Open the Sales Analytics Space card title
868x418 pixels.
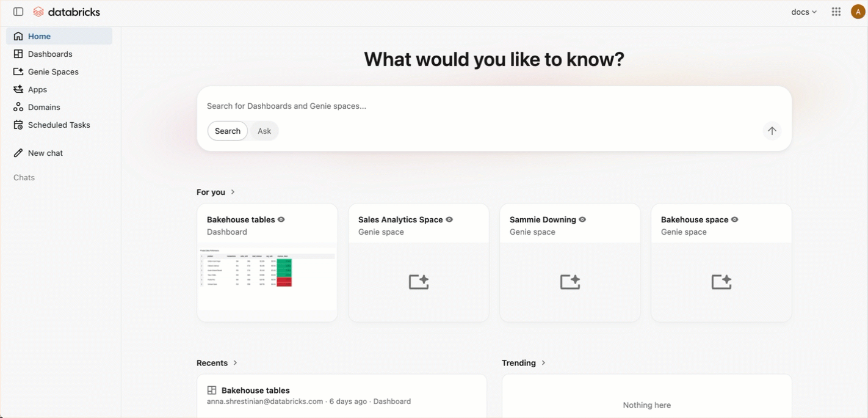[400, 219]
